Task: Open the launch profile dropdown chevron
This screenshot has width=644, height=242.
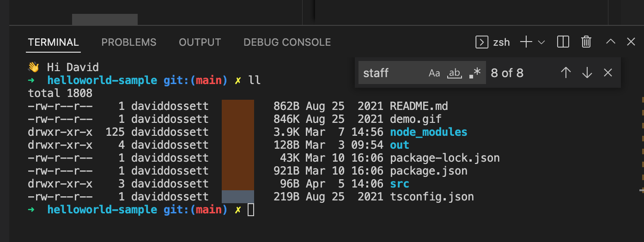Action: tap(541, 42)
